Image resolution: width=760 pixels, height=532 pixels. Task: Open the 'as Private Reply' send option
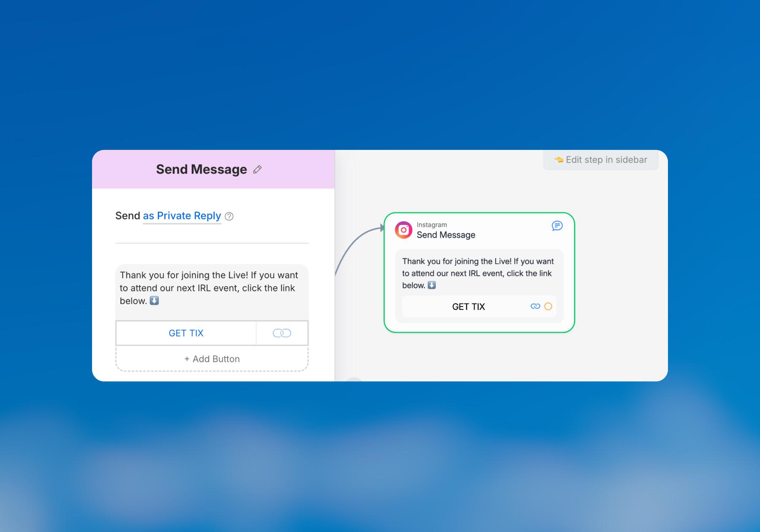[x=182, y=216]
